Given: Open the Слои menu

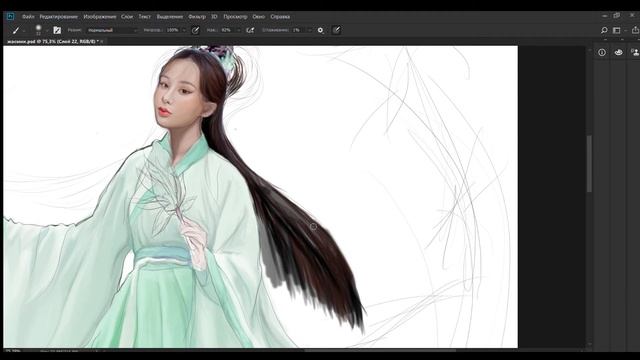Looking at the screenshot, I should point(127,17).
